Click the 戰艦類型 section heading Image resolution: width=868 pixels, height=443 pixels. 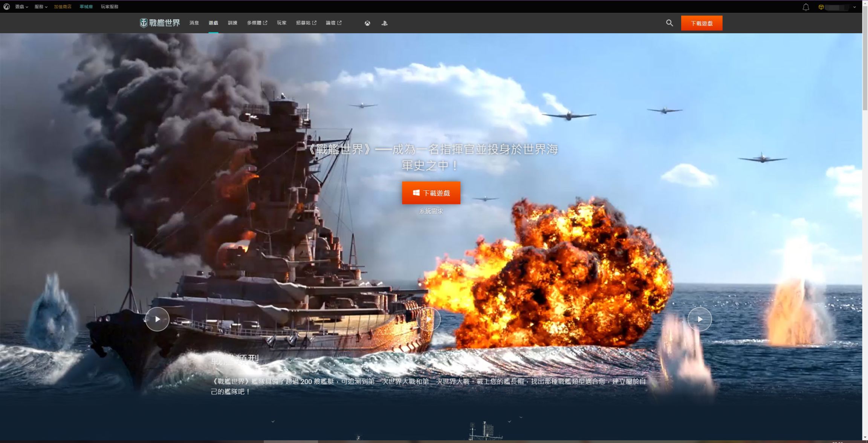pos(235,359)
